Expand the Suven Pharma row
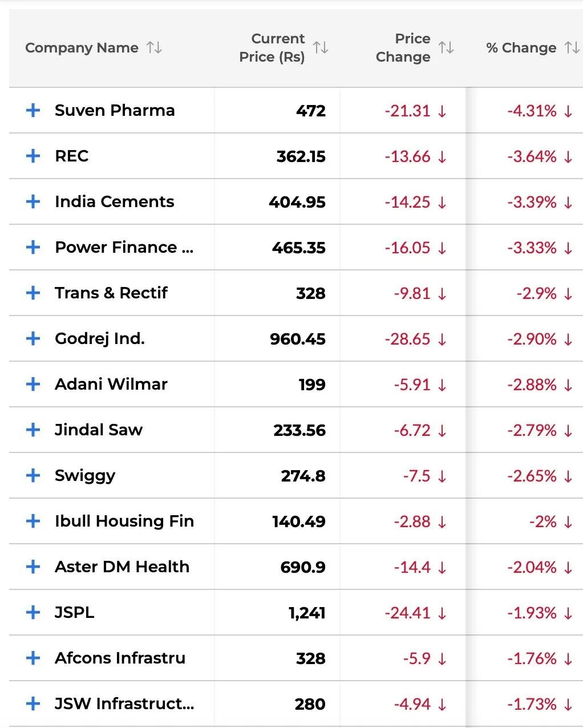This screenshot has height=728, width=583. [33, 110]
